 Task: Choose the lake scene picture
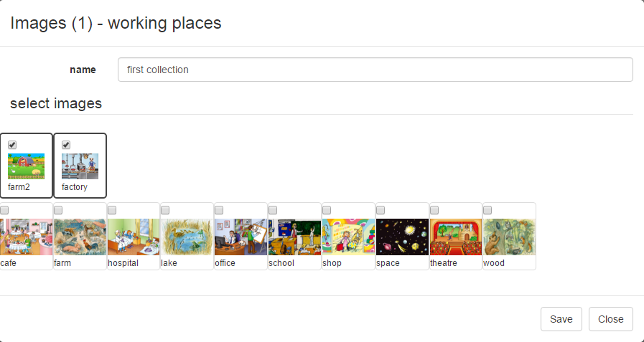(187, 237)
